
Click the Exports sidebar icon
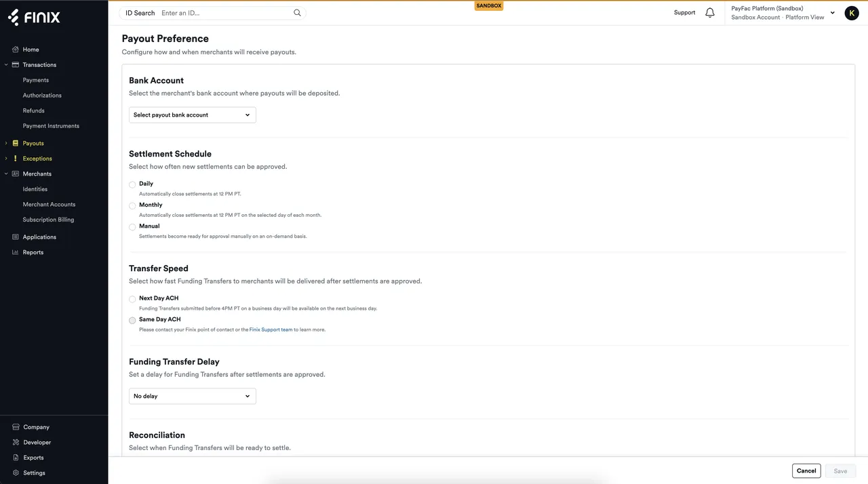(x=16, y=458)
